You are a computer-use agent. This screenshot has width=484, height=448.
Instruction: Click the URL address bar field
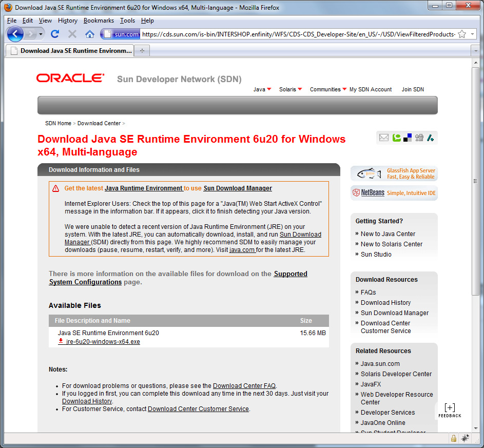[298, 34]
